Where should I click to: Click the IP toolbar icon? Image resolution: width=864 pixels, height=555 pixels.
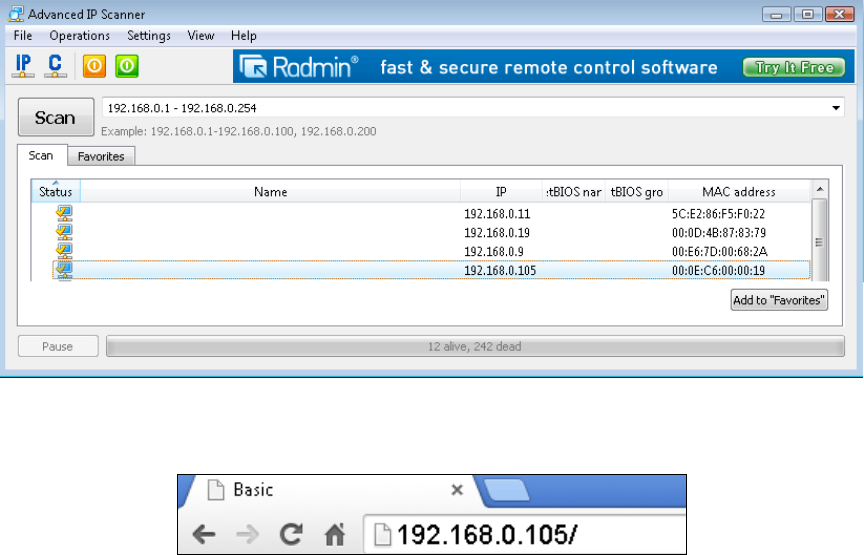pos(23,66)
